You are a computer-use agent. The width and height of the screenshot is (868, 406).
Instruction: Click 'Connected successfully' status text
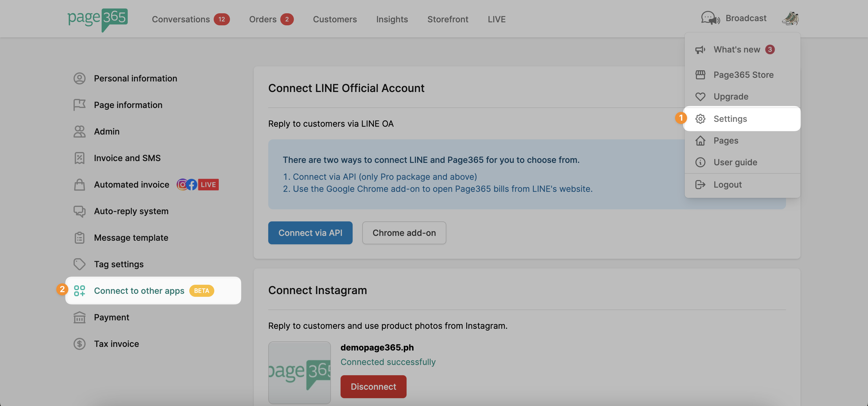coord(388,362)
